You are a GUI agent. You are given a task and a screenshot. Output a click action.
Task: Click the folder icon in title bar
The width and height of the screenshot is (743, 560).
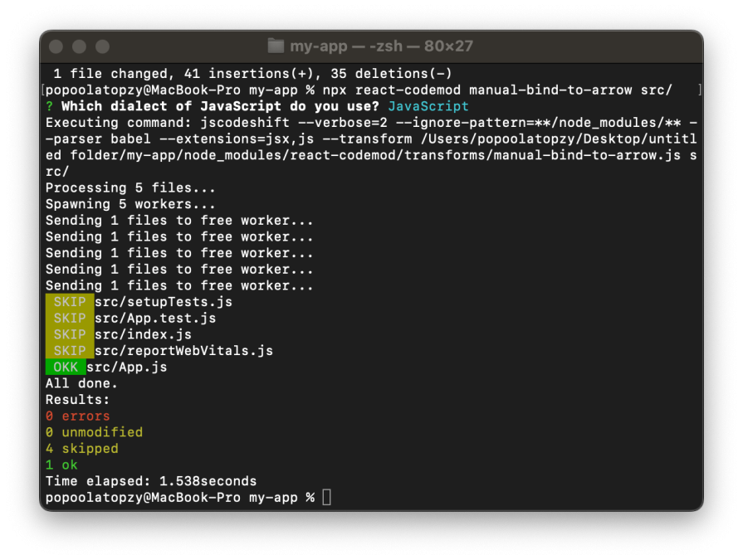276,46
